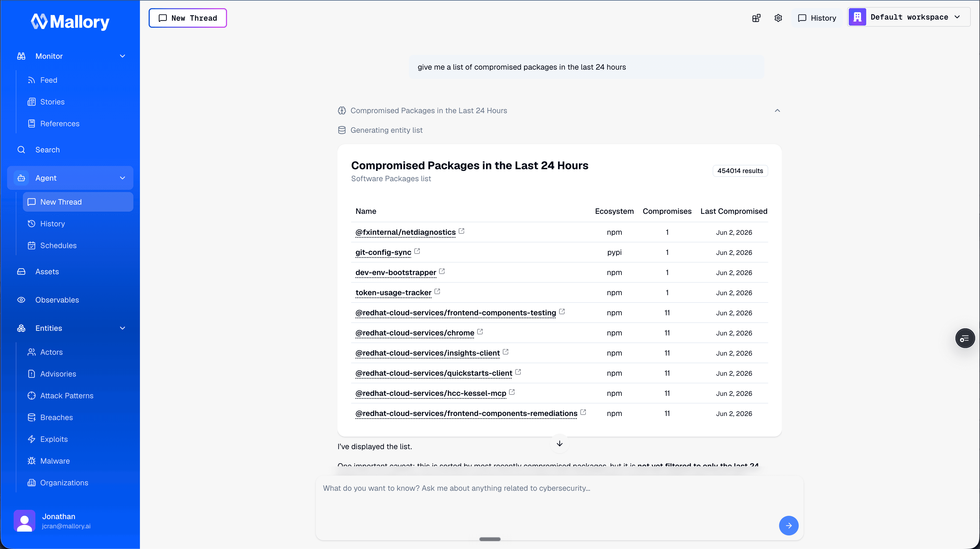Click the brain icon beside reasoning title
The image size is (980, 549).
point(342,111)
